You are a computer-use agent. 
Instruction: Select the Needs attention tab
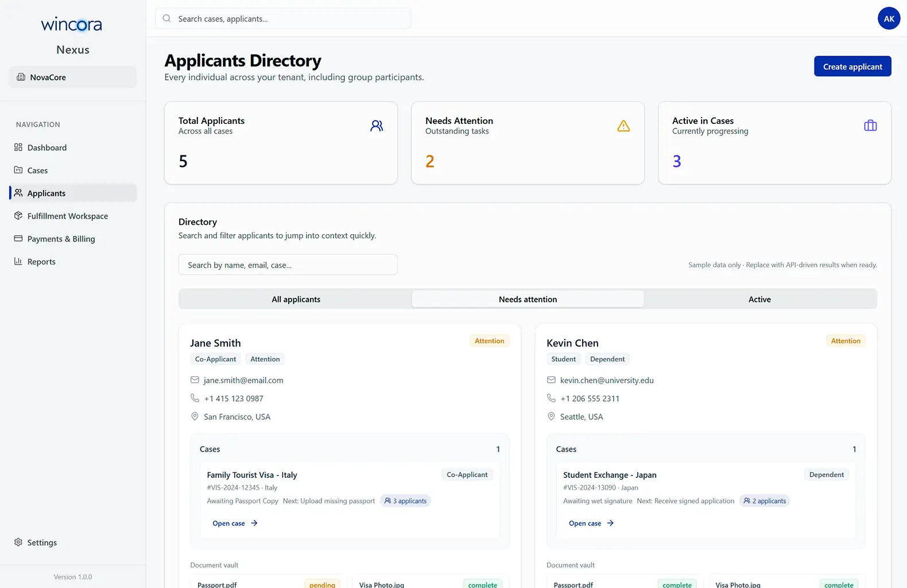[x=528, y=299]
